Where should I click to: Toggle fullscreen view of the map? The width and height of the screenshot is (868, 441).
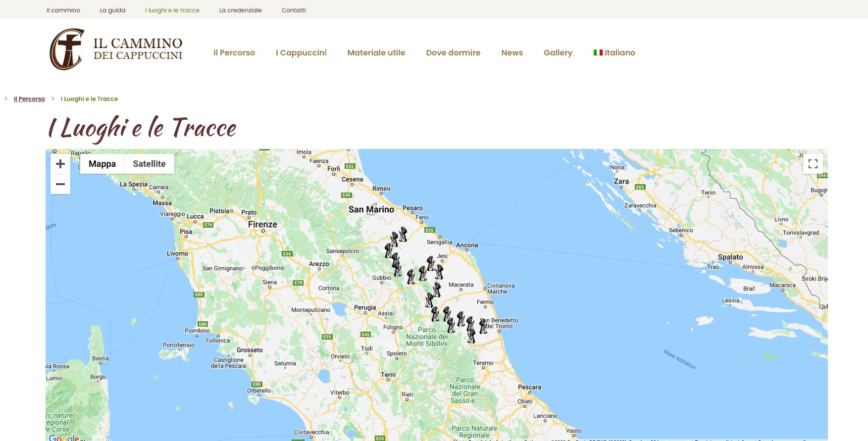(813, 164)
